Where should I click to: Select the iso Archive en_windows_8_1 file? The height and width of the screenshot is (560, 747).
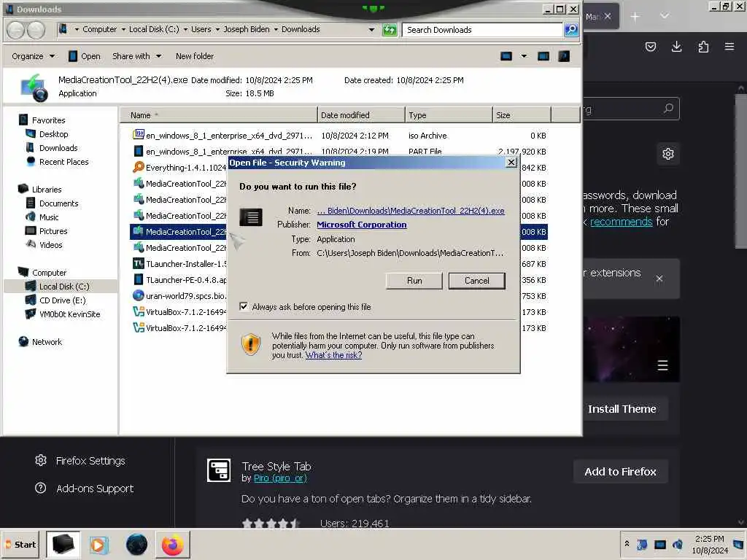339,136
